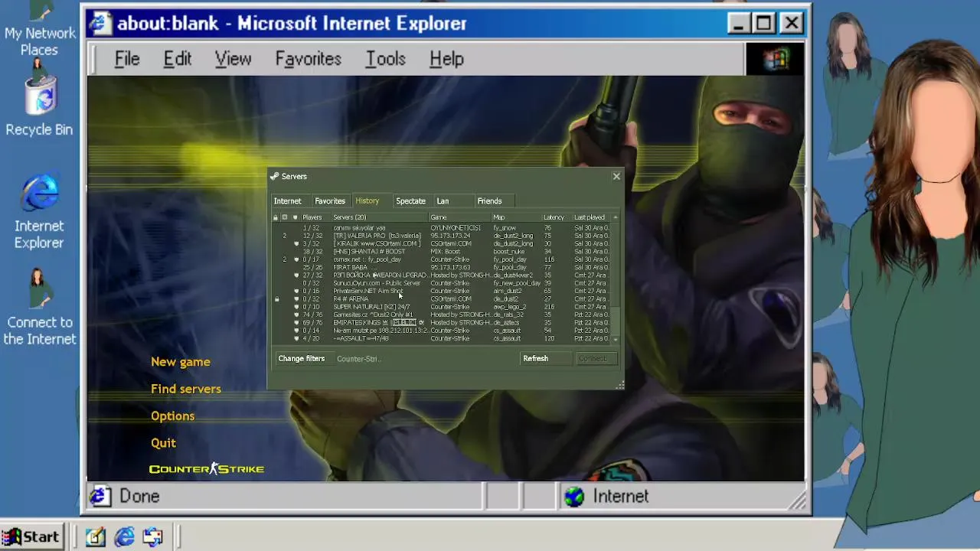Viewport: 980px width, 551px height.
Task: Click the server list scroll down arrow
Action: pos(615,338)
